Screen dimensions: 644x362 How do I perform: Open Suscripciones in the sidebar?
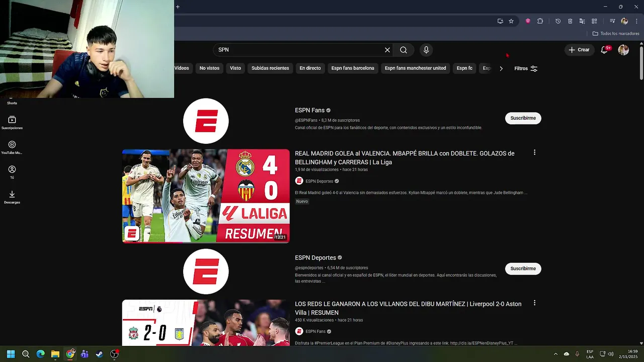tap(12, 123)
